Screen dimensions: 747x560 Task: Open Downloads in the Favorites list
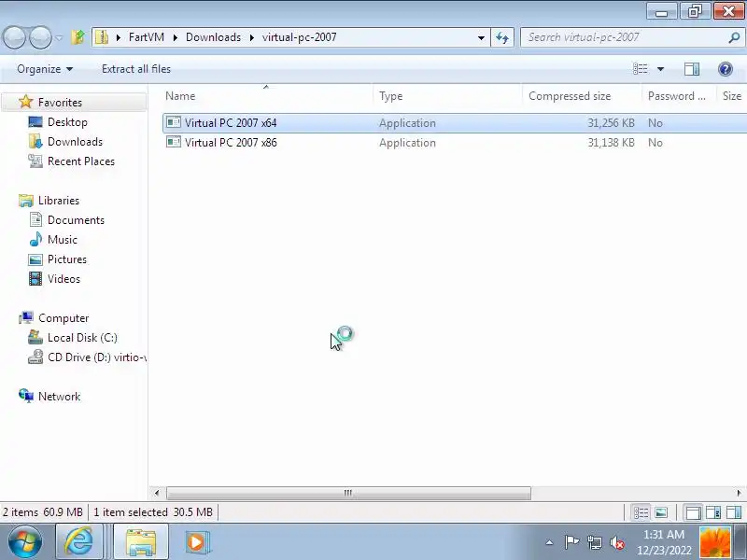point(75,142)
